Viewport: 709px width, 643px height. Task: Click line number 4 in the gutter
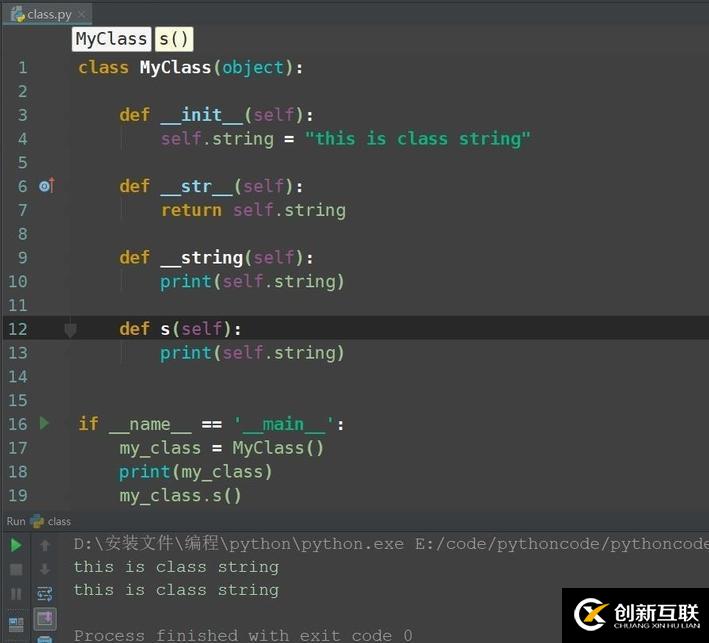(x=23, y=139)
